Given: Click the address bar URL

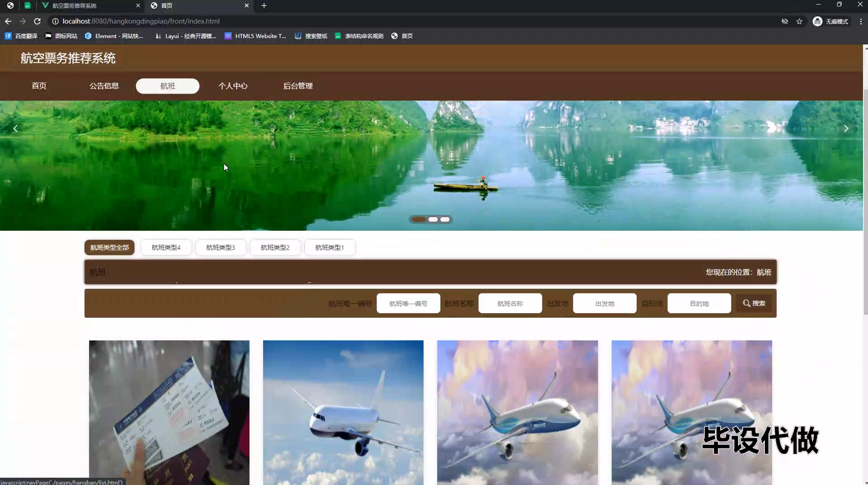Looking at the screenshot, I should click(x=141, y=21).
